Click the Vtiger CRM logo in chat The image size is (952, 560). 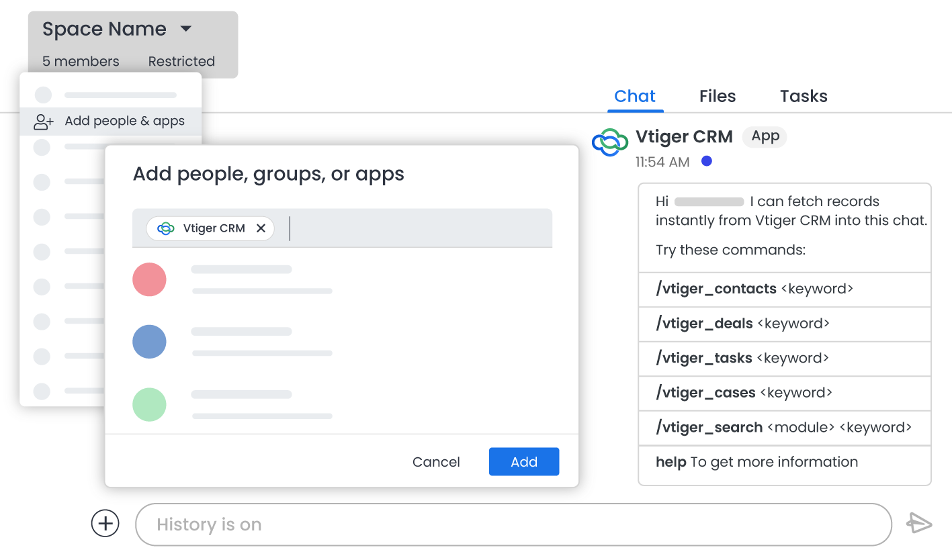click(609, 142)
